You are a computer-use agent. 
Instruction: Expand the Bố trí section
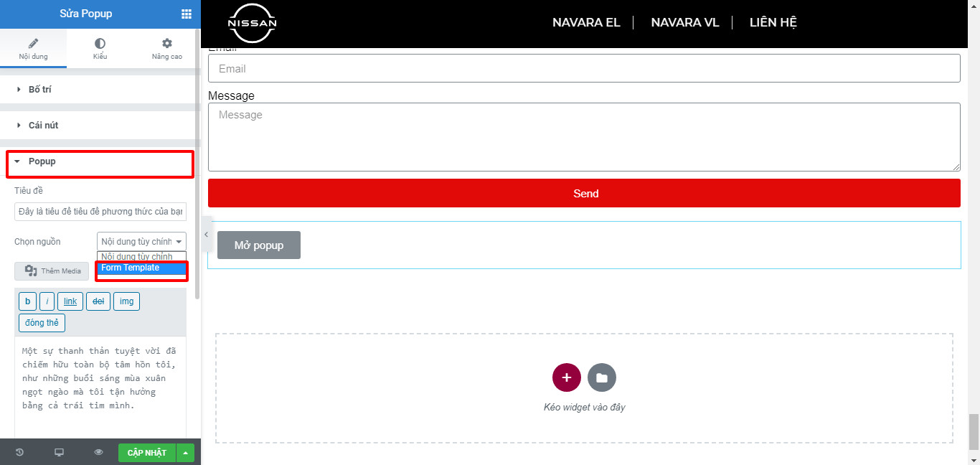tap(39, 90)
